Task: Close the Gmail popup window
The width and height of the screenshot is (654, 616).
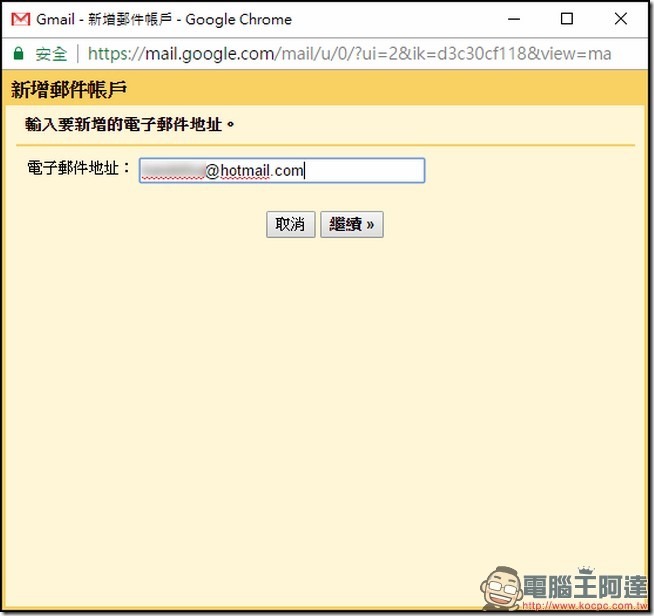Action: (x=621, y=19)
